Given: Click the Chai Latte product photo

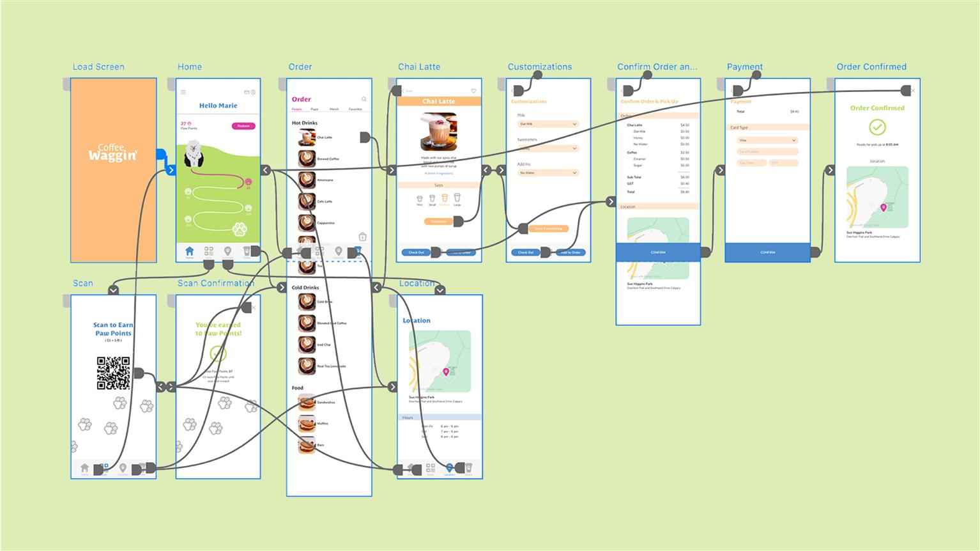Looking at the screenshot, I should click(439, 132).
